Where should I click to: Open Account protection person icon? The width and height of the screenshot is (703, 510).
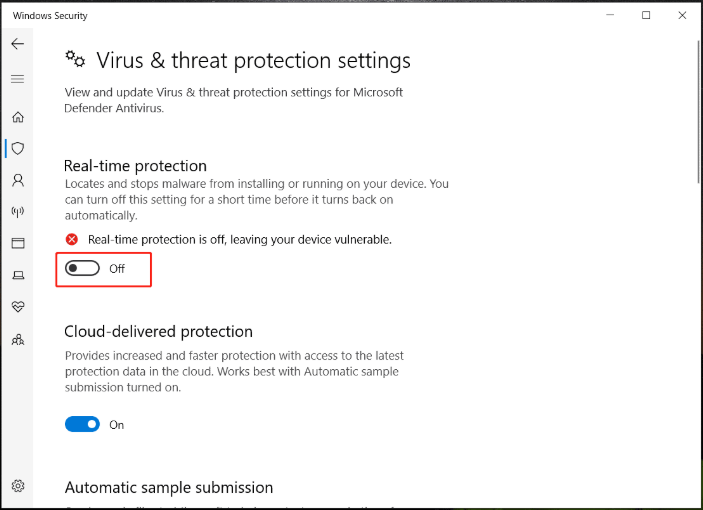(18, 180)
